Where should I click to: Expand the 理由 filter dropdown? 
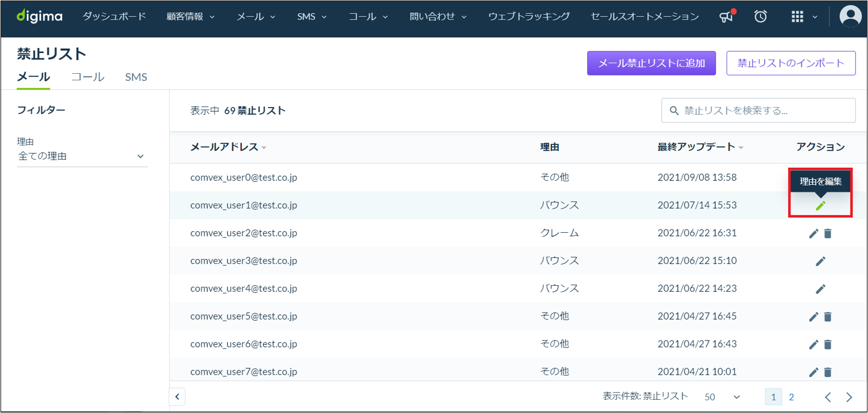[x=82, y=156]
